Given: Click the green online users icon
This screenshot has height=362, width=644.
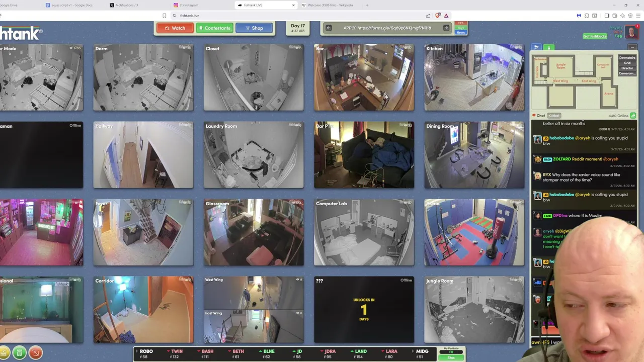Looking at the screenshot, I should click(633, 116).
